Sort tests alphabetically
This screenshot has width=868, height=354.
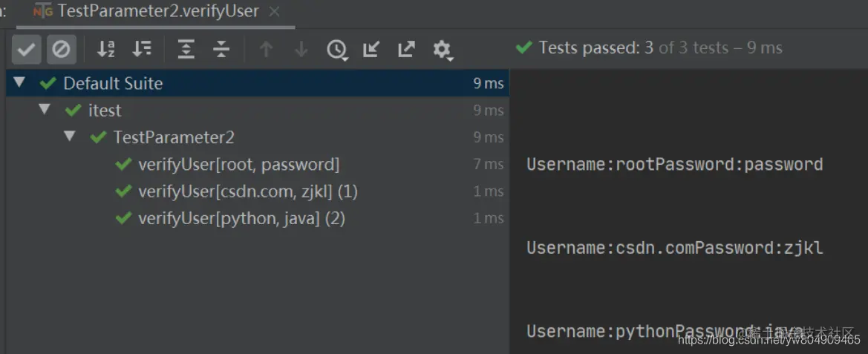coord(105,49)
